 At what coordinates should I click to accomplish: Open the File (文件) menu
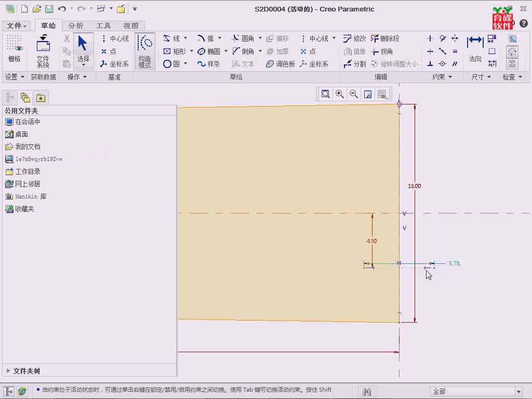(x=16, y=26)
